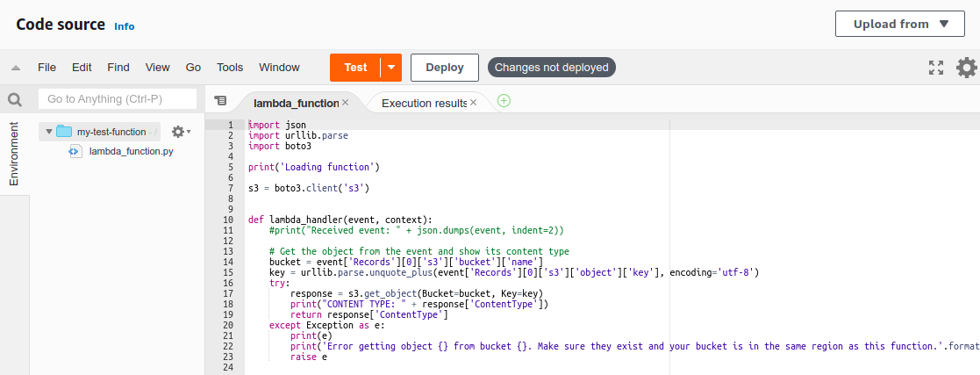Click the my-test-function folder icon
This screenshot has height=375, width=980.
pyautogui.click(x=64, y=132)
